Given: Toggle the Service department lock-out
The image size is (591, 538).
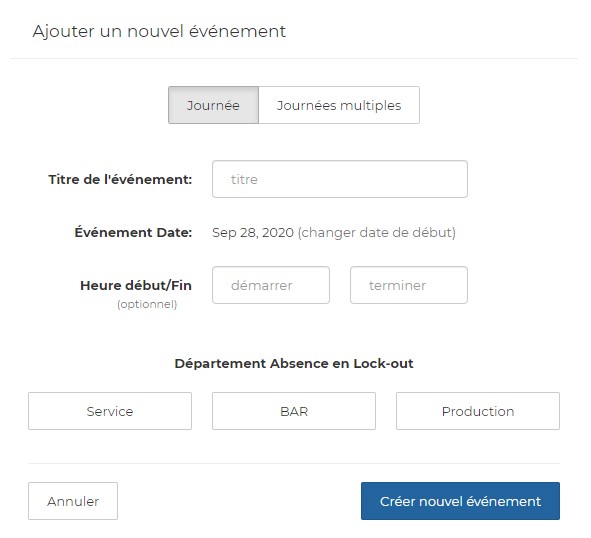Looking at the screenshot, I should coord(110,411).
